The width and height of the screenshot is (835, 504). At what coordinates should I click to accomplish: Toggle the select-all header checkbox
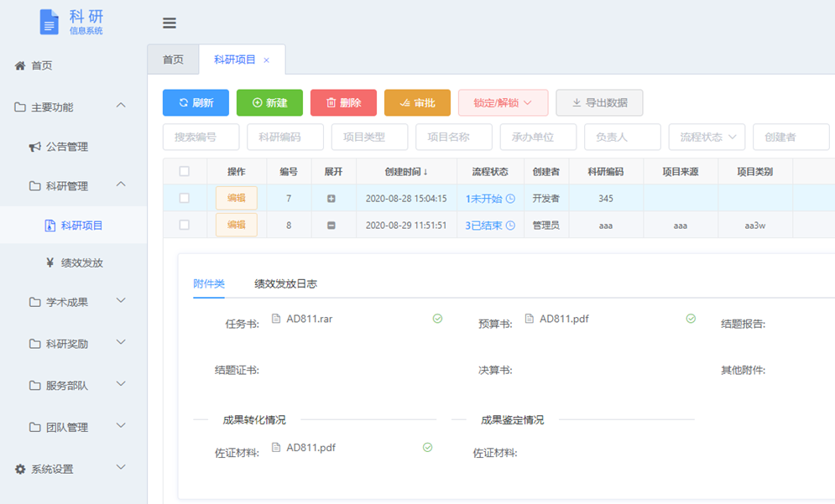[x=185, y=171]
